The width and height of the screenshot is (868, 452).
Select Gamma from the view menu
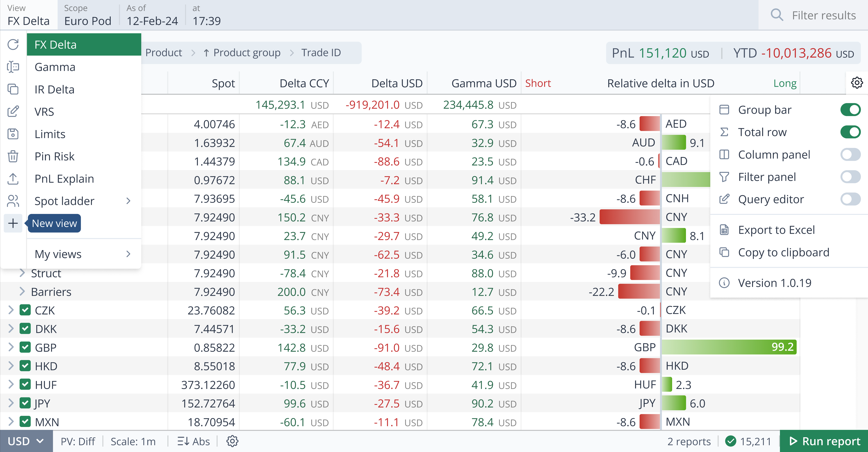click(x=55, y=67)
